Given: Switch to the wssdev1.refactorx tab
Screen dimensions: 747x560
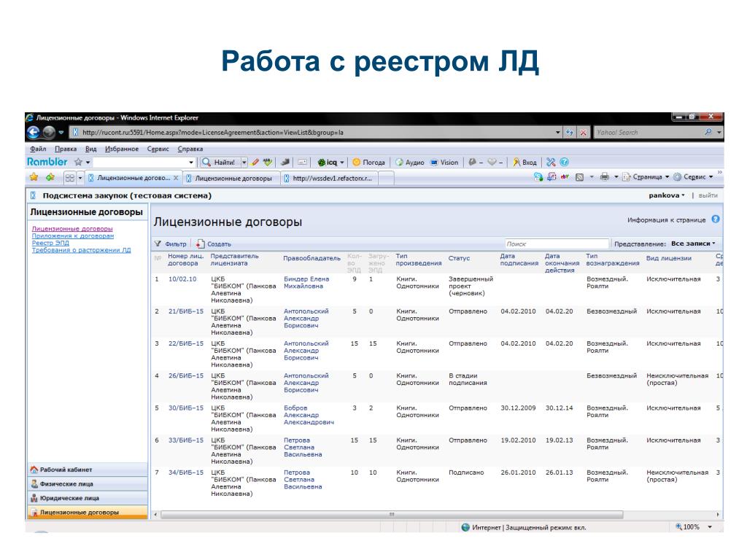Looking at the screenshot, I should [x=329, y=178].
